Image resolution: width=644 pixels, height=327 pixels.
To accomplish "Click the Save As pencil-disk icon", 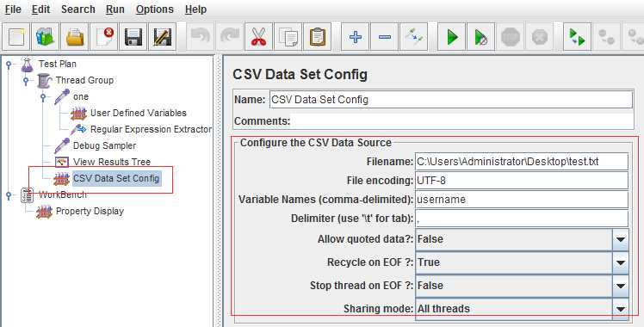I will (x=162, y=37).
